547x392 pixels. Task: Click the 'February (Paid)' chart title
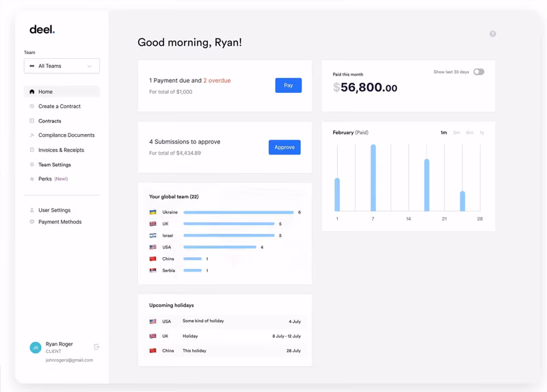(x=350, y=133)
